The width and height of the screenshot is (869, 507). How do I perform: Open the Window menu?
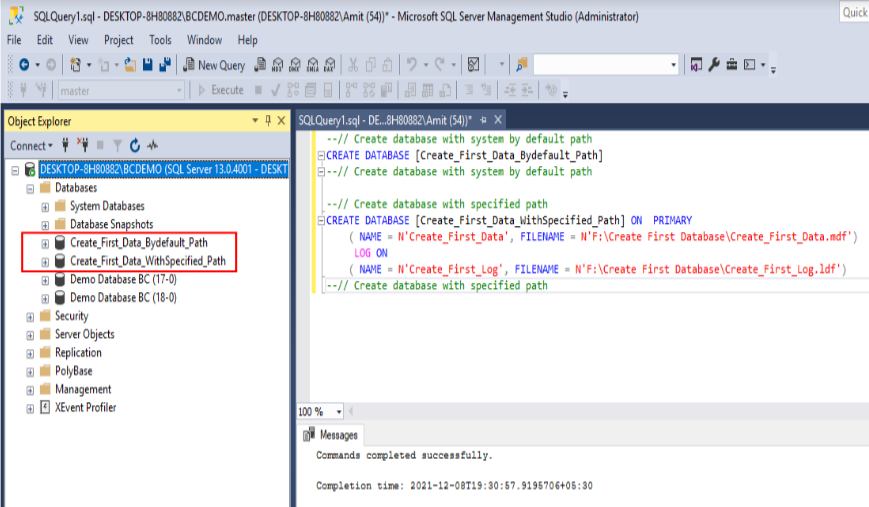(x=204, y=40)
